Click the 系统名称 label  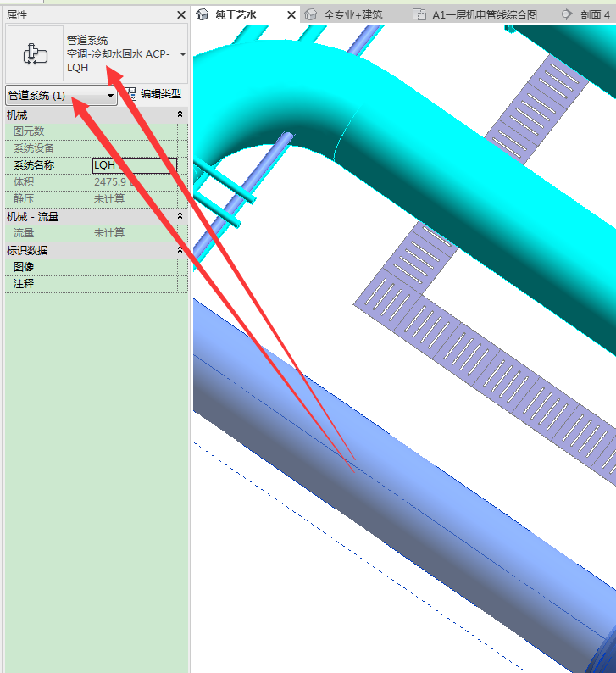(34, 165)
